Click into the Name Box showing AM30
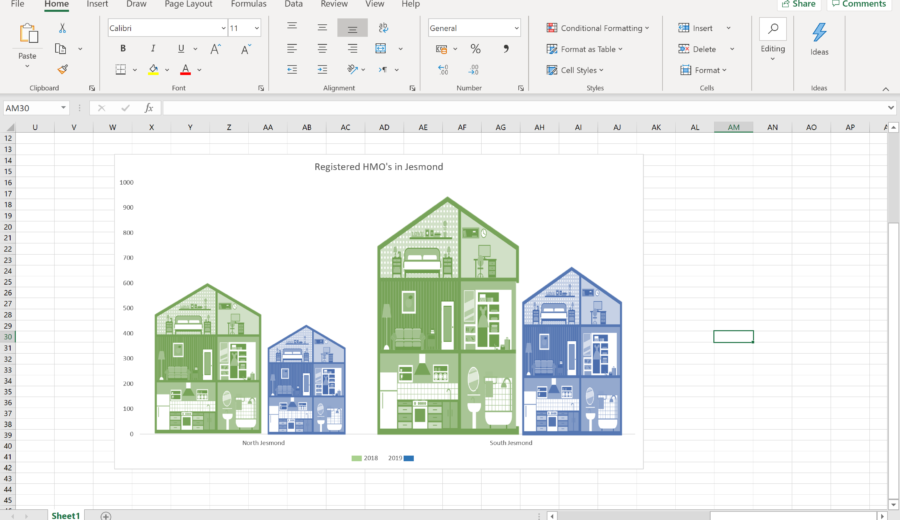 pyautogui.click(x=30, y=108)
